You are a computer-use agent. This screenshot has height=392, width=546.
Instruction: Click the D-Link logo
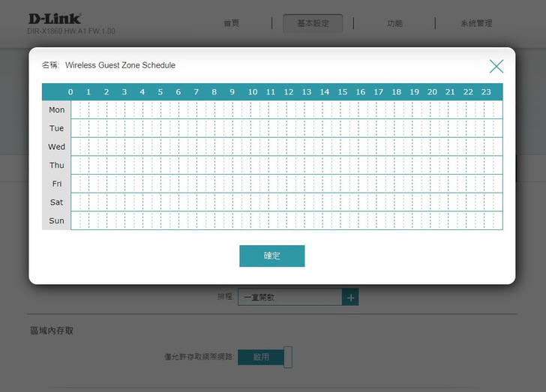click(x=55, y=18)
